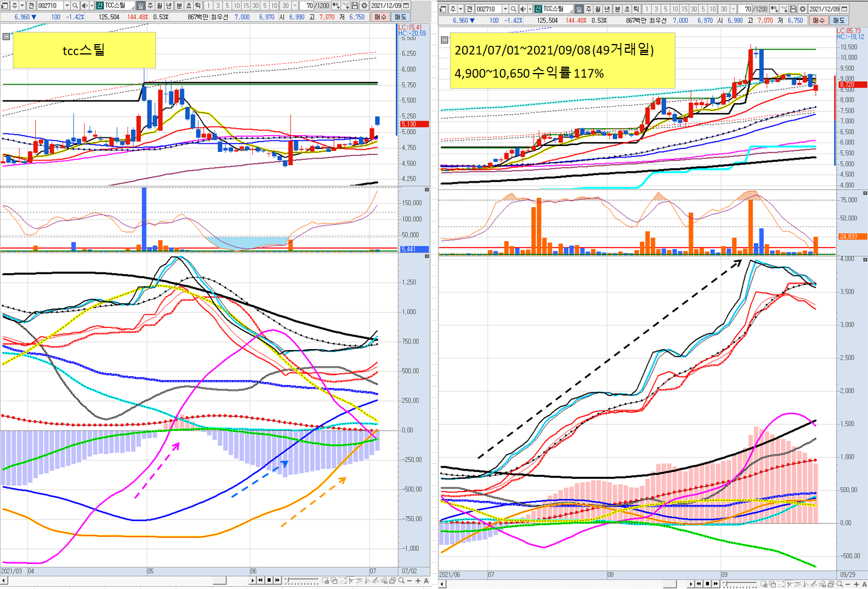Open the minute interval dropdown after 30 in left chart

coord(295,6)
